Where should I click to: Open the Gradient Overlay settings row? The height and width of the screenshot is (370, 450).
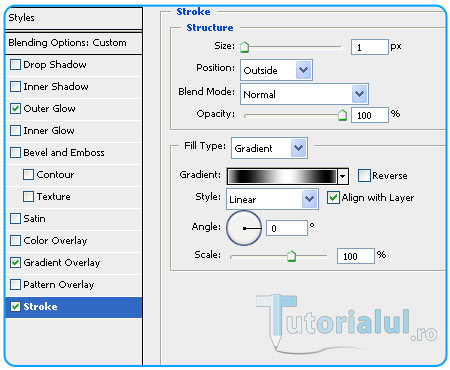(x=74, y=263)
